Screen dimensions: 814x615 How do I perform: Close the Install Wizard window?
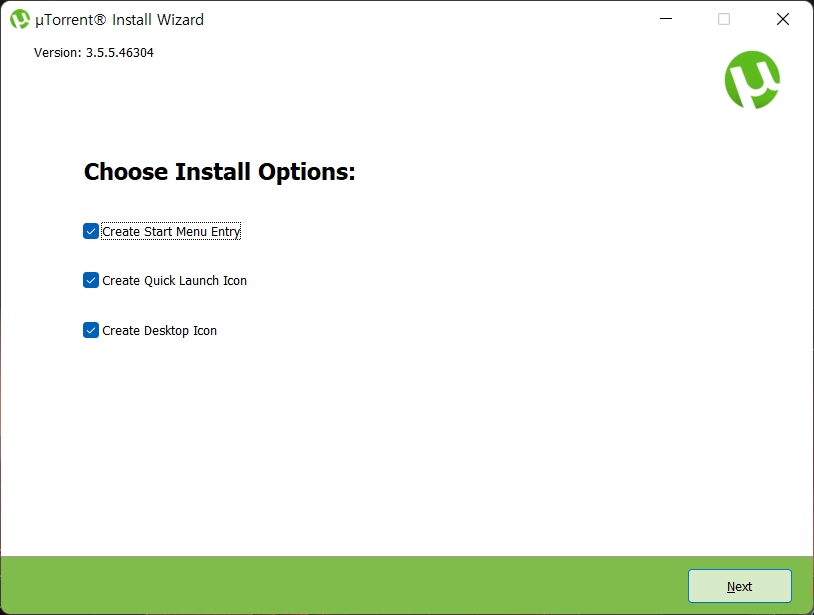[782, 19]
